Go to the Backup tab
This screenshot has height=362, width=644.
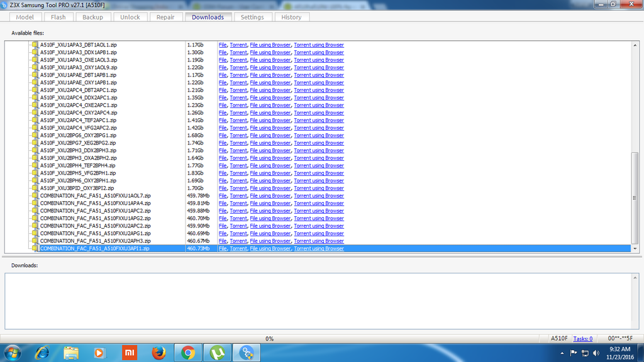click(x=93, y=17)
